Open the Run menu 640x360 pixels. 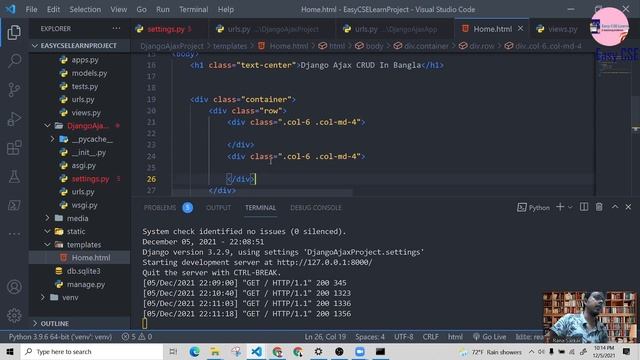coord(162,9)
